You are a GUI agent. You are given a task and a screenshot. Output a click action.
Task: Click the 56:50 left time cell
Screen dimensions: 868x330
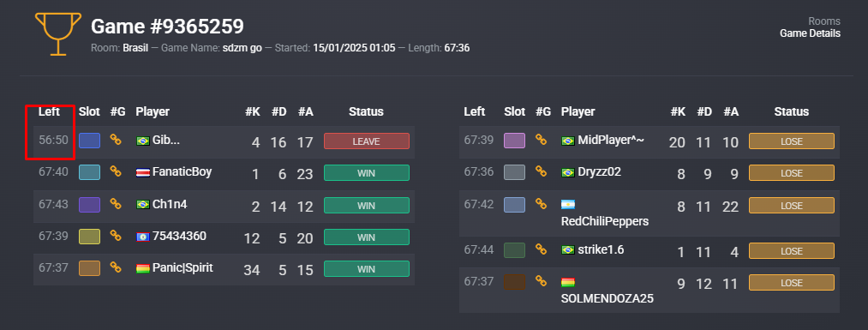53,140
